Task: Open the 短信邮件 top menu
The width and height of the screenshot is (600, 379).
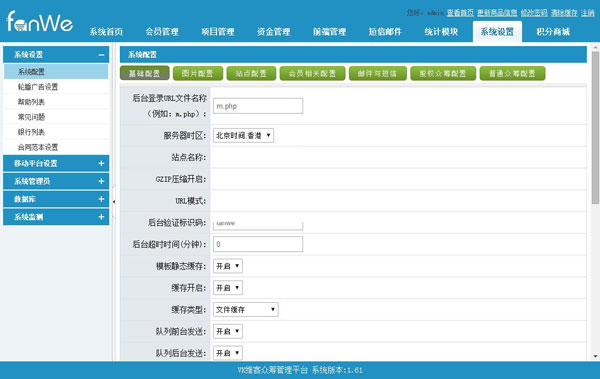Action: click(385, 32)
